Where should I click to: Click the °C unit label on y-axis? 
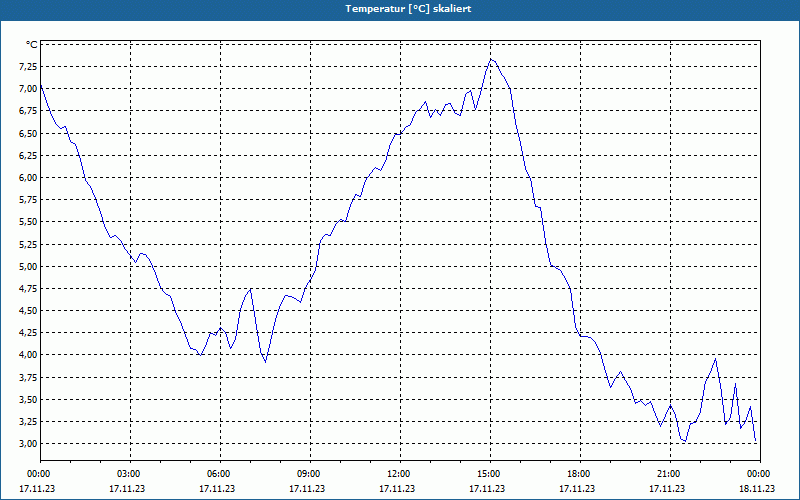32,45
